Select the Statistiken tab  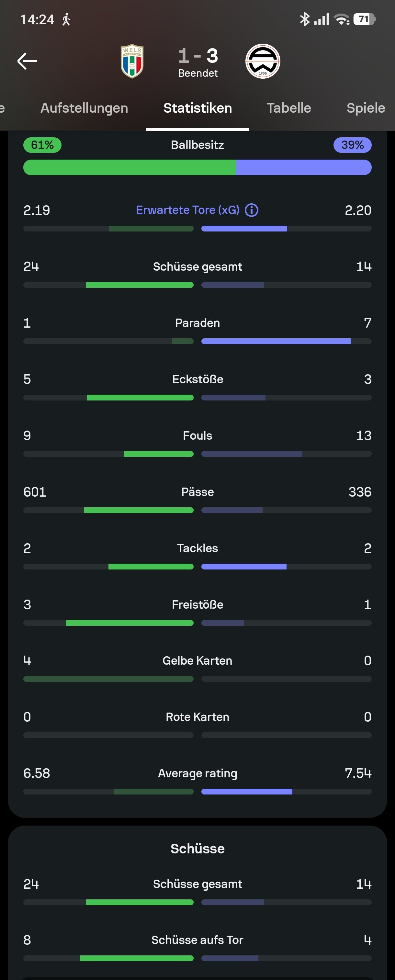coord(198,108)
